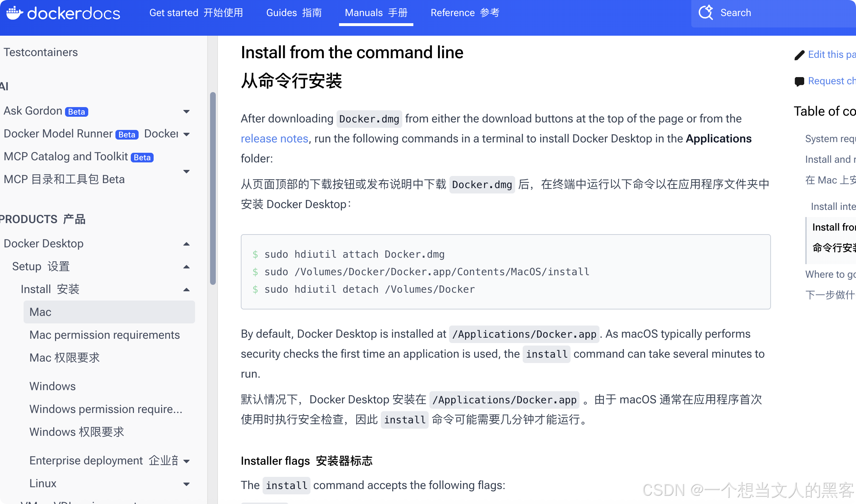
Task: Expand the Ask Gordon section arrow
Action: point(186,112)
